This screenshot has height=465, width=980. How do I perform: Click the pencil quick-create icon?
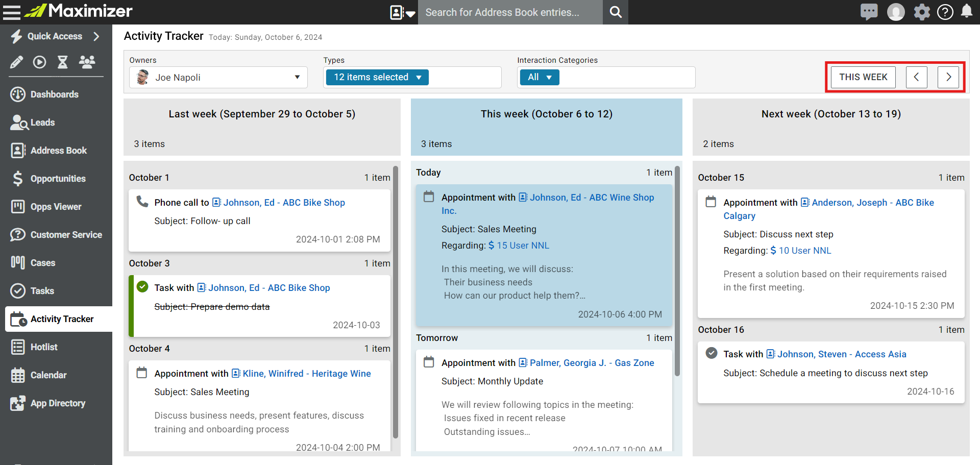17,62
